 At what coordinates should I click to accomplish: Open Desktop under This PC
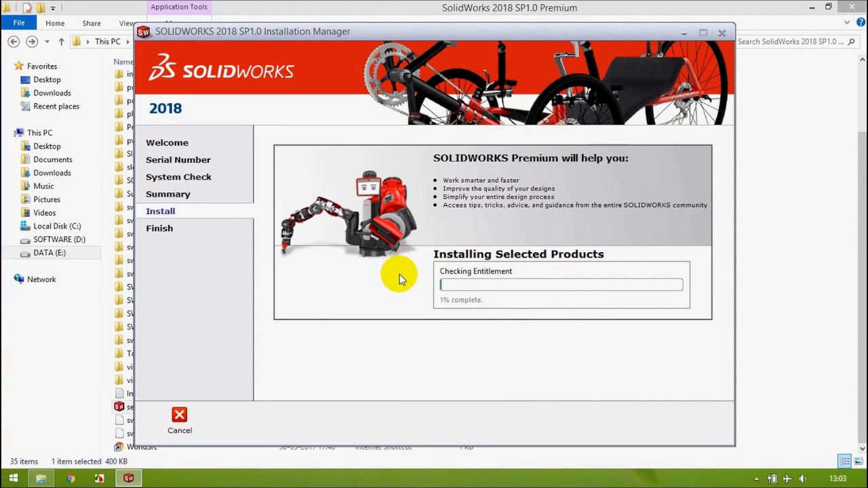click(47, 146)
